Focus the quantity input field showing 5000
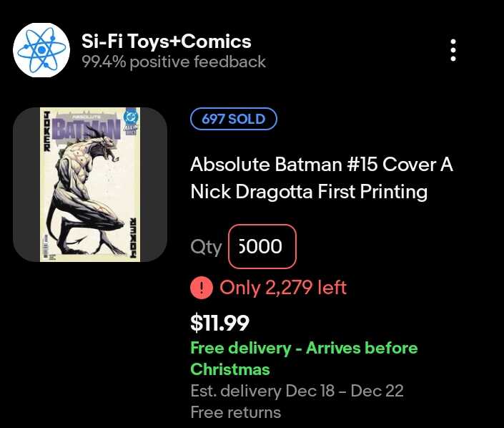Image resolution: width=504 pixels, height=428 pixels. click(262, 247)
